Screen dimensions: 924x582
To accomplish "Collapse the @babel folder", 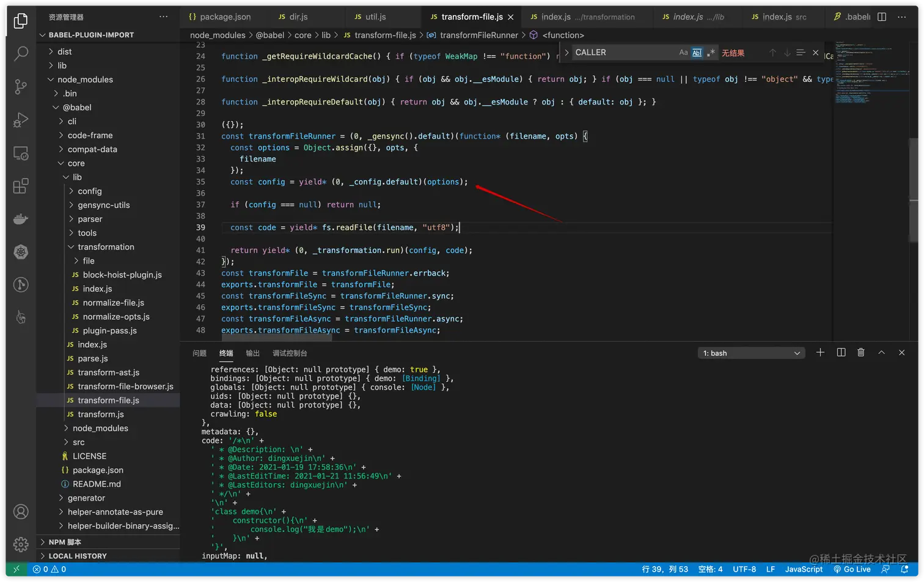I will point(108,108).
